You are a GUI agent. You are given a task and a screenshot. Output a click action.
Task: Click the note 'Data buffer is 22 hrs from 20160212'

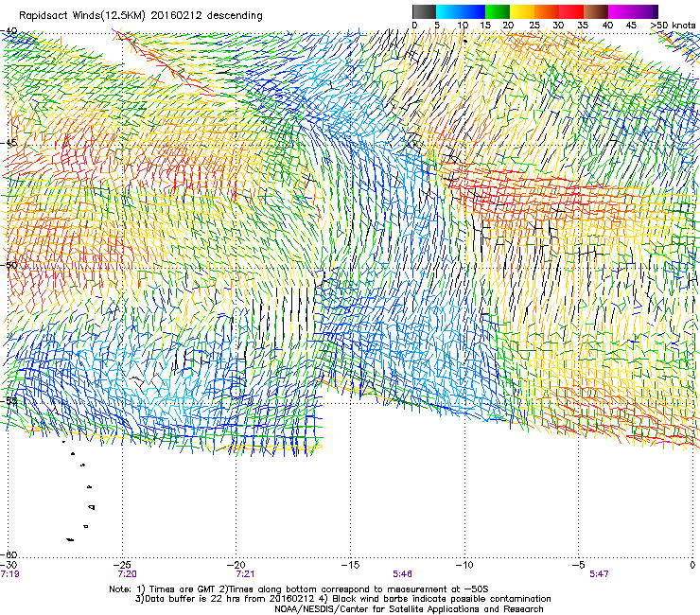coord(229,599)
